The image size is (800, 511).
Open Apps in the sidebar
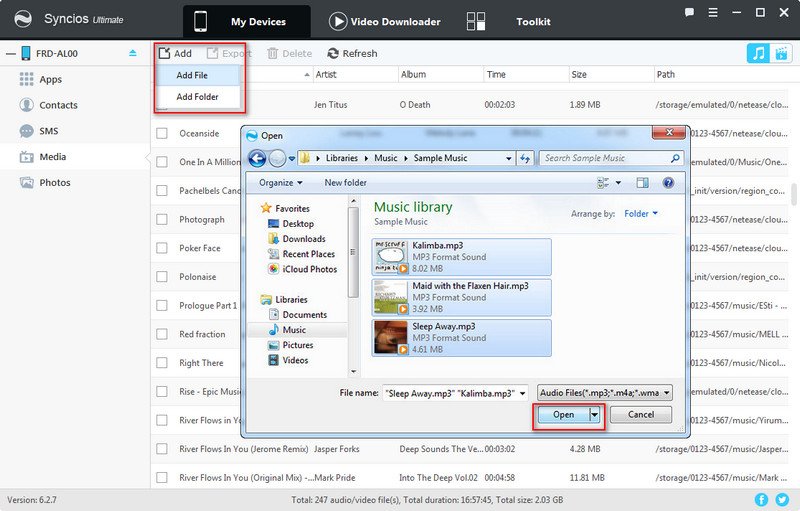click(51, 80)
